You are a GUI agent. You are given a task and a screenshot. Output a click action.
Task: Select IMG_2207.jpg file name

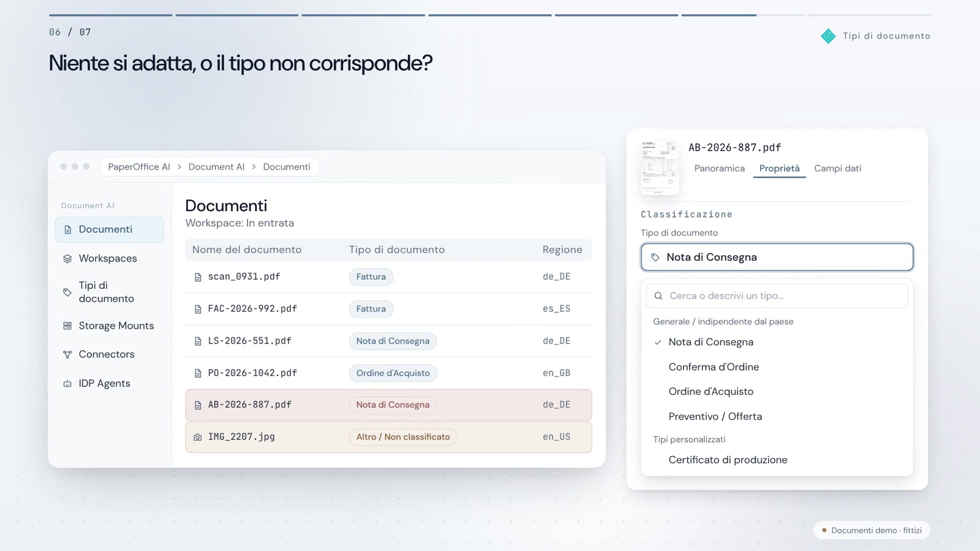pyautogui.click(x=241, y=437)
